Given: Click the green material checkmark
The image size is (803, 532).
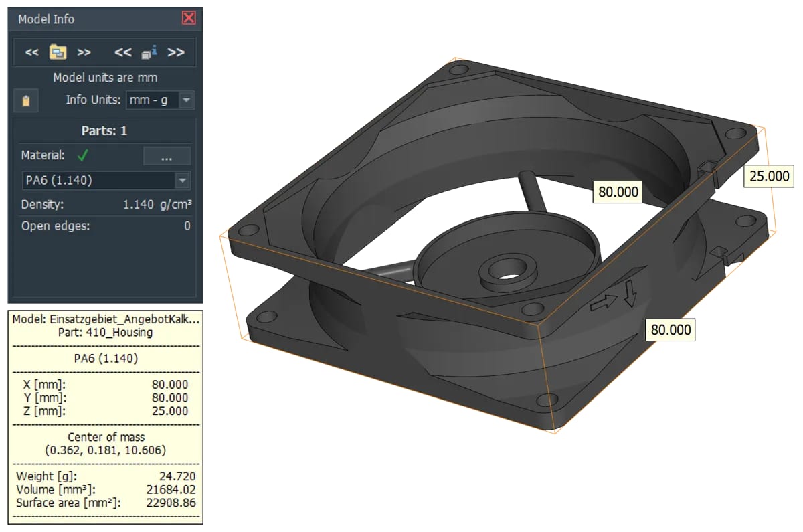Looking at the screenshot, I should coord(82,155).
